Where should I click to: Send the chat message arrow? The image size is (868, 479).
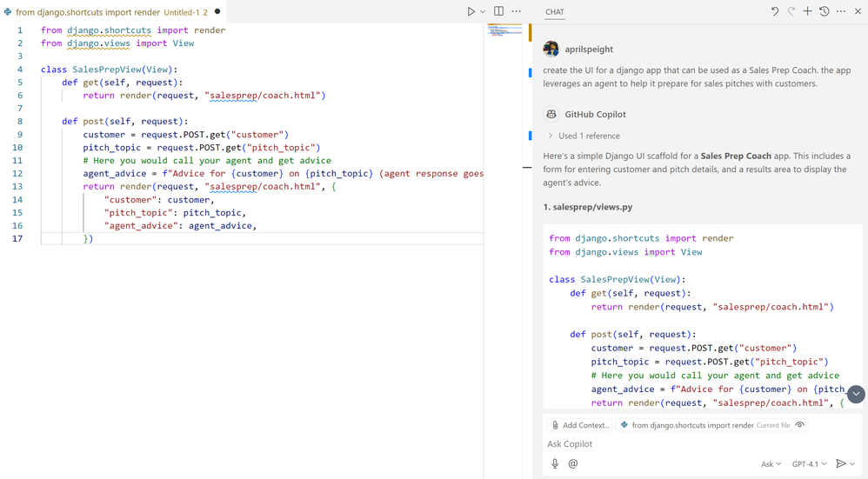point(840,463)
